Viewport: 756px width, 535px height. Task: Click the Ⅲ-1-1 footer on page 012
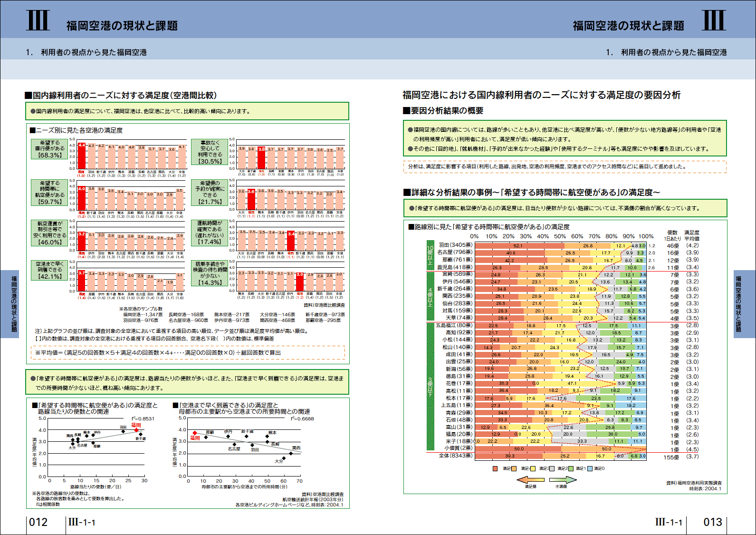[82, 522]
